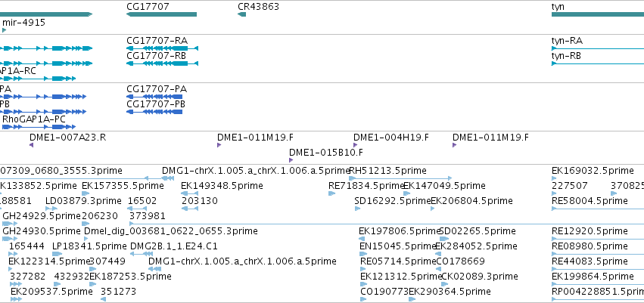644x303 pixels.
Task: Click RE58004.5prime EST label
Action: click(x=590, y=201)
